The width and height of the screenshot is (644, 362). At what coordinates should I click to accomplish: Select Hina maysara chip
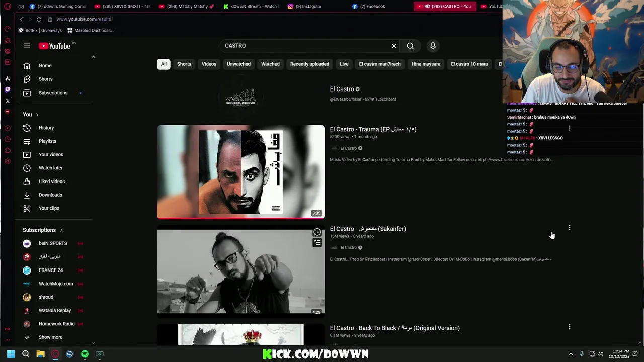tap(426, 64)
